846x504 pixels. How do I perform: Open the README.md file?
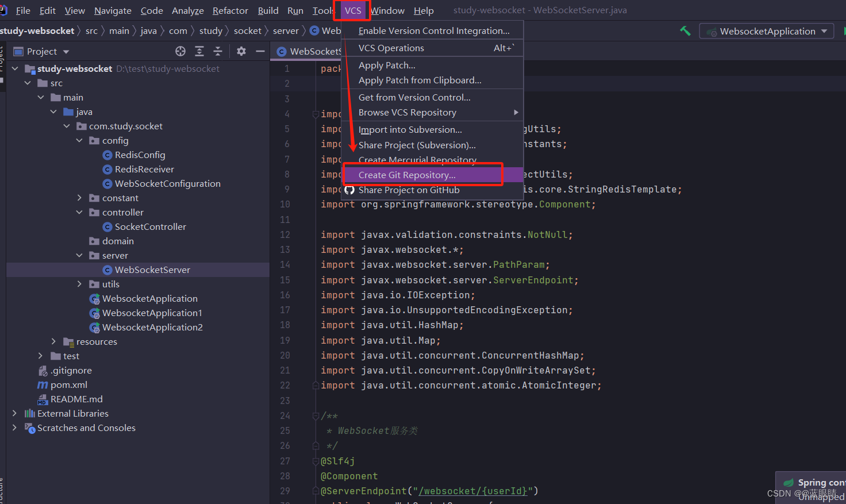[x=76, y=399]
